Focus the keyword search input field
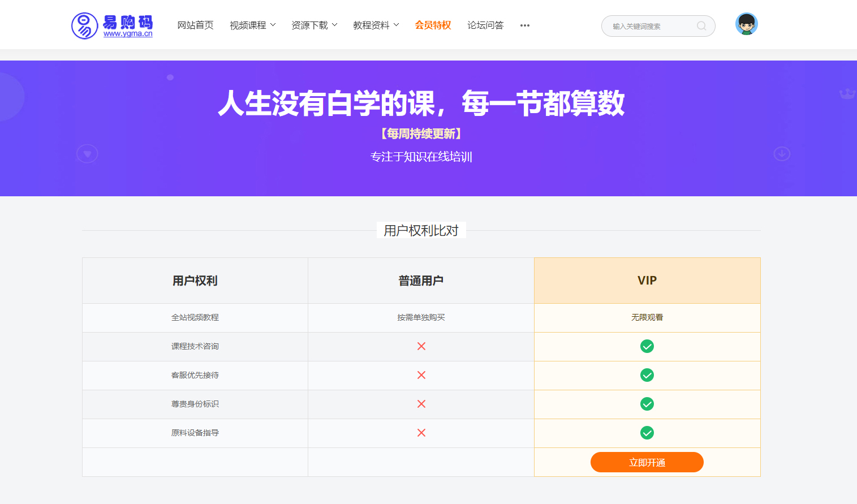This screenshot has width=857, height=504. point(651,26)
